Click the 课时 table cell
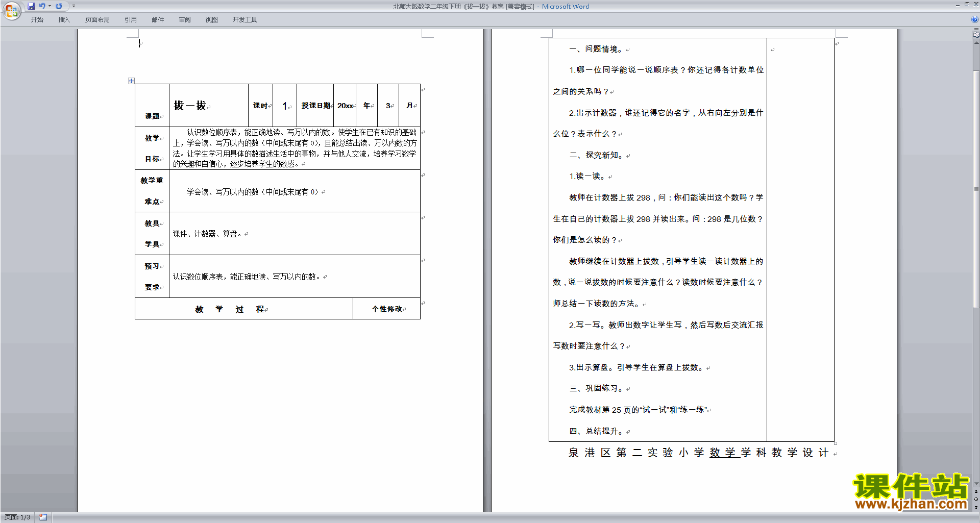 click(x=260, y=106)
